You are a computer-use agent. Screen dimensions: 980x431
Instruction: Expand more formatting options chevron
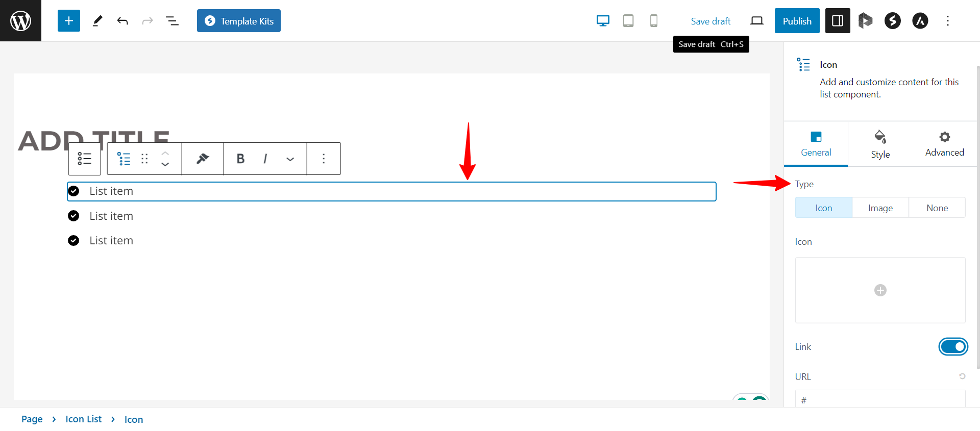[290, 159]
